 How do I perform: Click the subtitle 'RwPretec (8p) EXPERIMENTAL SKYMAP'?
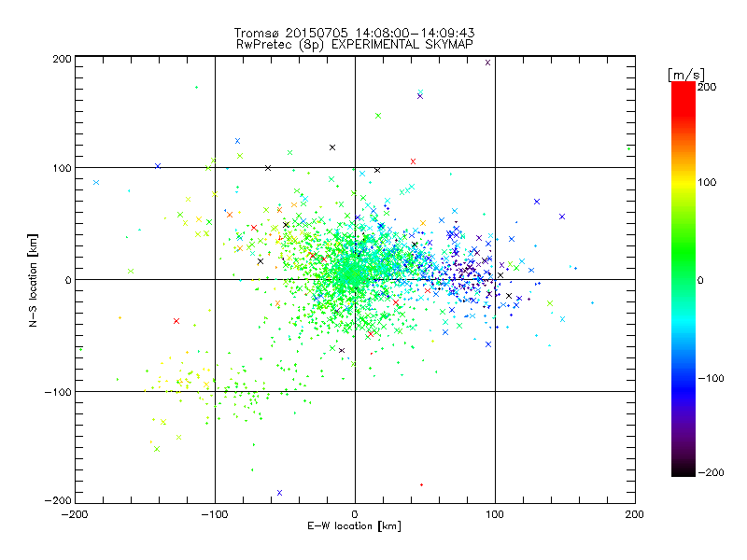[x=355, y=44]
